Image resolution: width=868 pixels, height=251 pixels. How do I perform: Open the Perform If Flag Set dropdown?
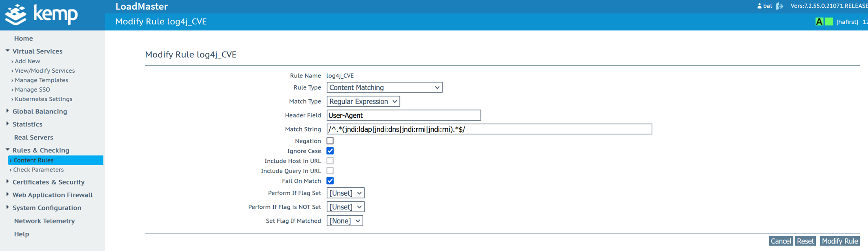(x=345, y=193)
